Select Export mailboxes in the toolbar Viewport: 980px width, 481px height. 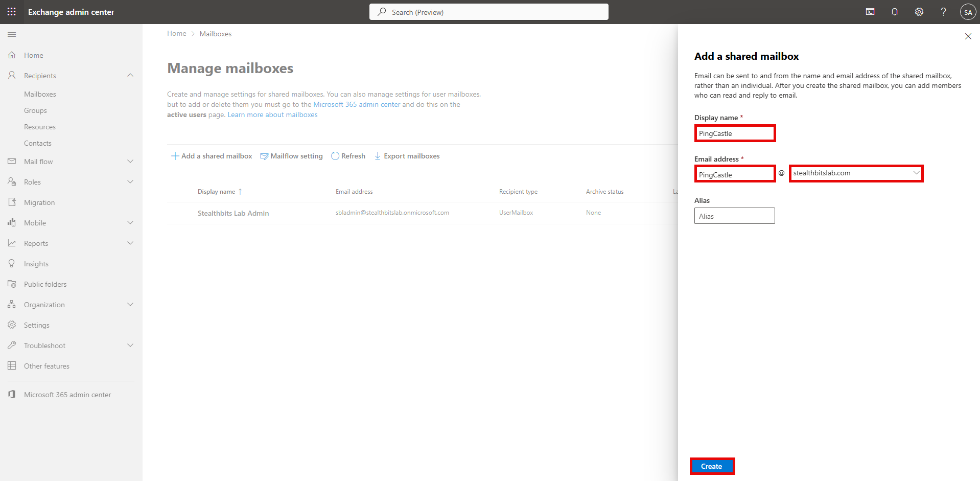point(407,156)
